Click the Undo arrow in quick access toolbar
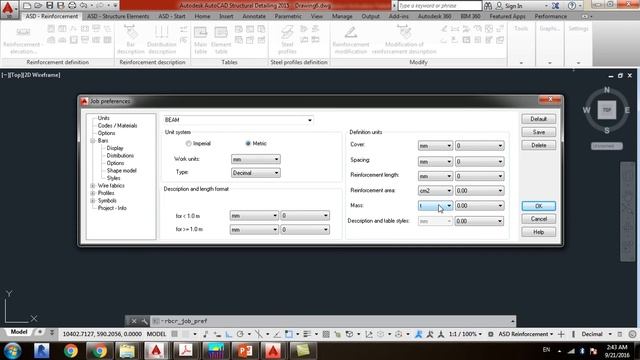The height and width of the screenshot is (360, 640). pyautogui.click(x=84, y=5)
